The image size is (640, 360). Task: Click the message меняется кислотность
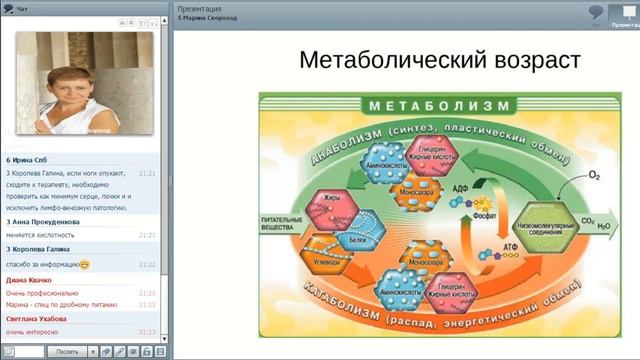pos(40,235)
